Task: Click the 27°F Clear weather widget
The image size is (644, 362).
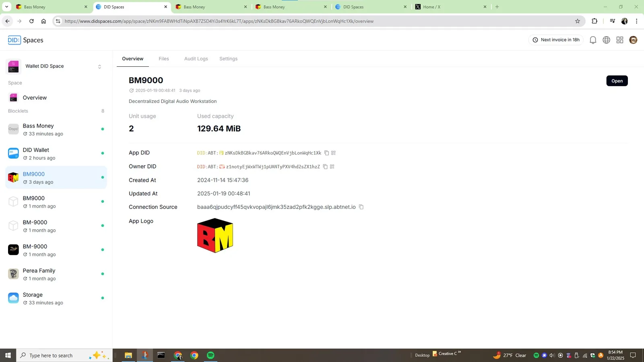Action: coord(510,355)
